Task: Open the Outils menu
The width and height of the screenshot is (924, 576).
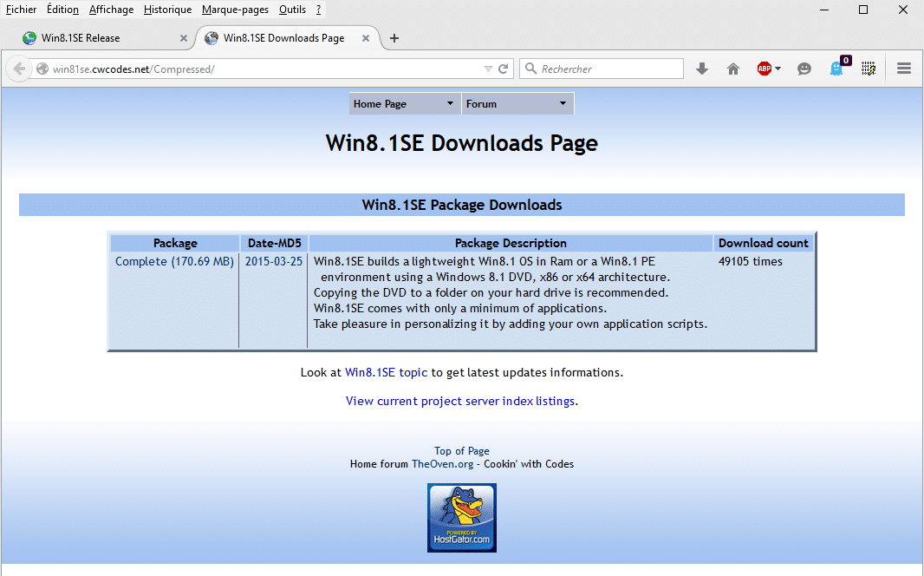Action: 292,10
